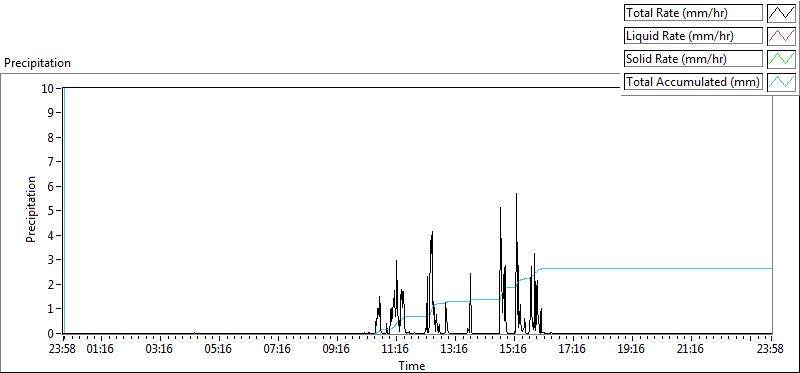
Task: Click the Precipitation chart title above the graph
Action: point(38,63)
